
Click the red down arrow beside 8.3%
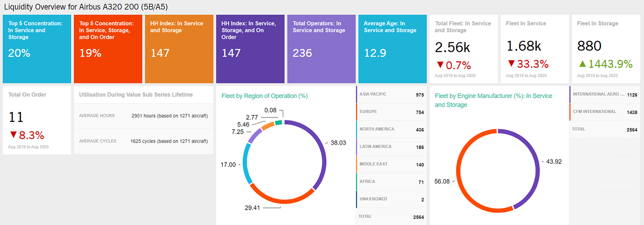13,135
